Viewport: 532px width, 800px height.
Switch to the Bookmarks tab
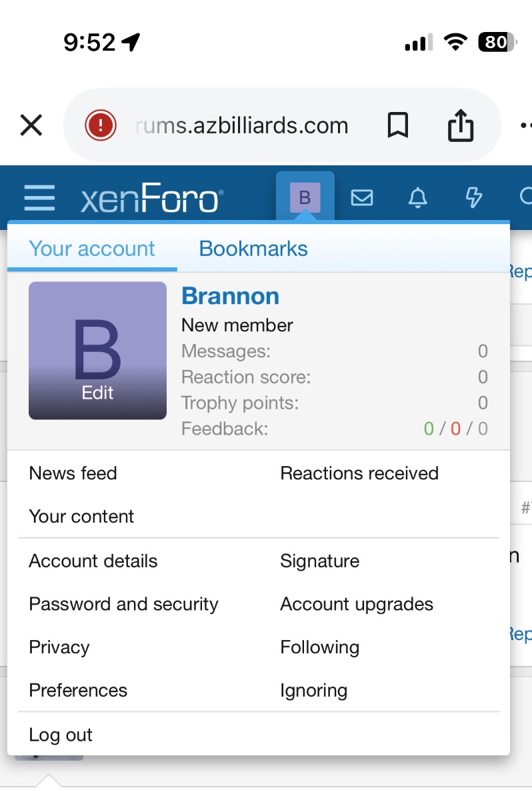click(x=253, y=249)
